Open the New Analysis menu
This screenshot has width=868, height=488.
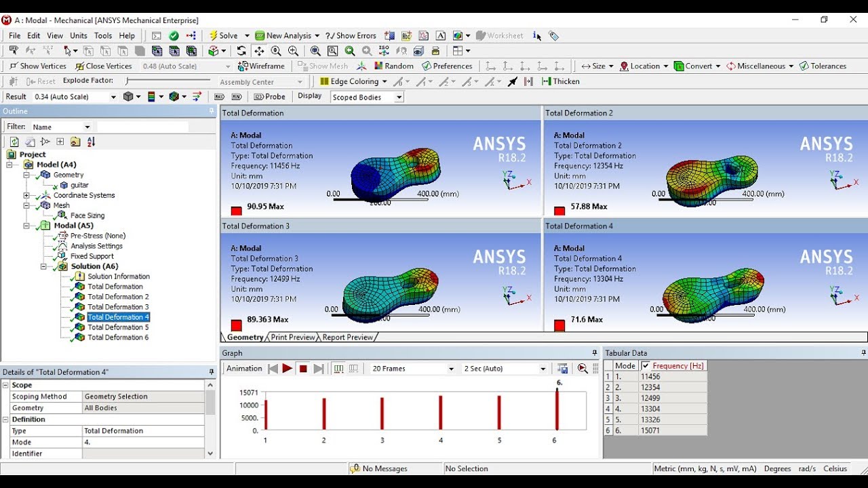point(288,36)
